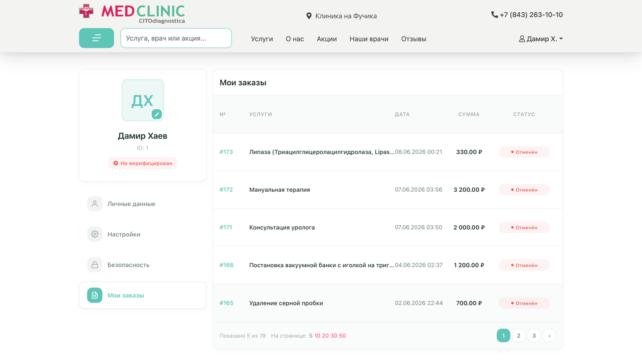Click Отменён status of order #172
The height and width of the screenshot is (364, 642).
tap(524, 190)
